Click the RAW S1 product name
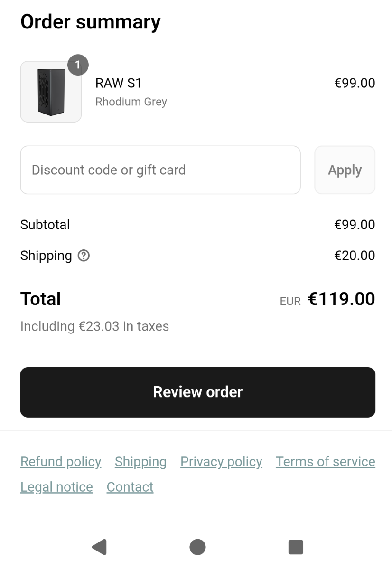392x570 pixels. pyautogui.click(x=119, y=83)
